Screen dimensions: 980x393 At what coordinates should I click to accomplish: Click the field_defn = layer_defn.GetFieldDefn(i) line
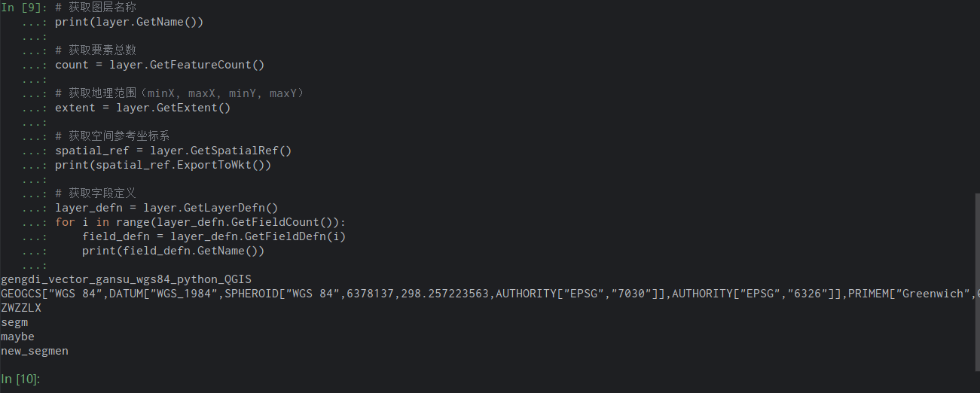click(214, 236)
